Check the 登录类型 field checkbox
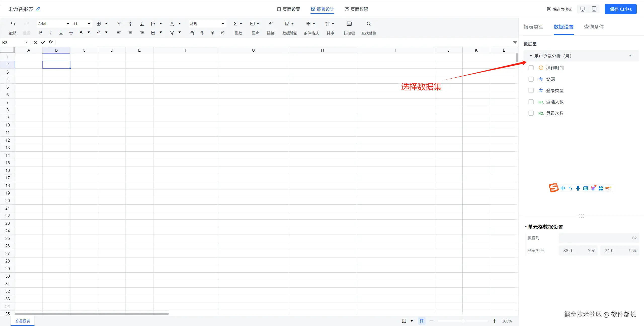 pyautogui.click(x=531, y=90)
